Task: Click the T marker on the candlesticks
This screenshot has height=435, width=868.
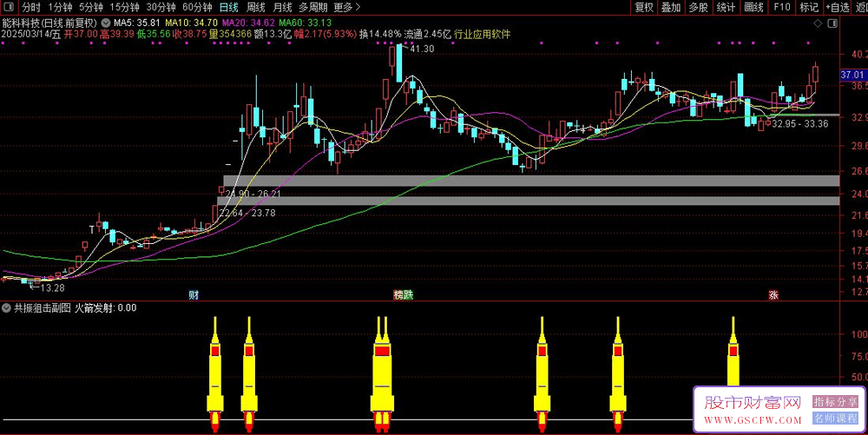Action: tap(92, 230)
